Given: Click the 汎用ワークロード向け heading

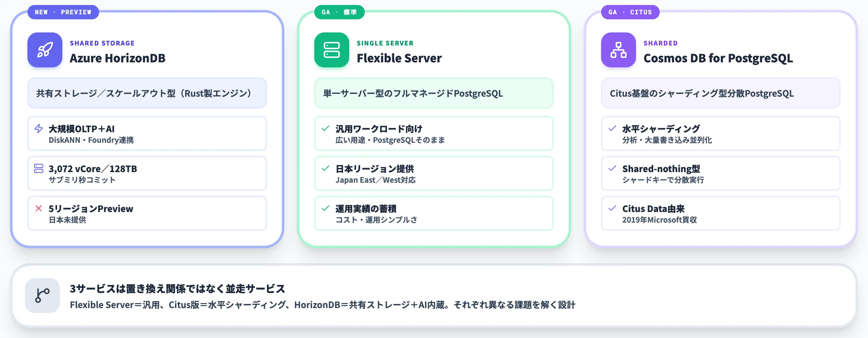Looking at the screenshot, I should (x=379, y=129).
